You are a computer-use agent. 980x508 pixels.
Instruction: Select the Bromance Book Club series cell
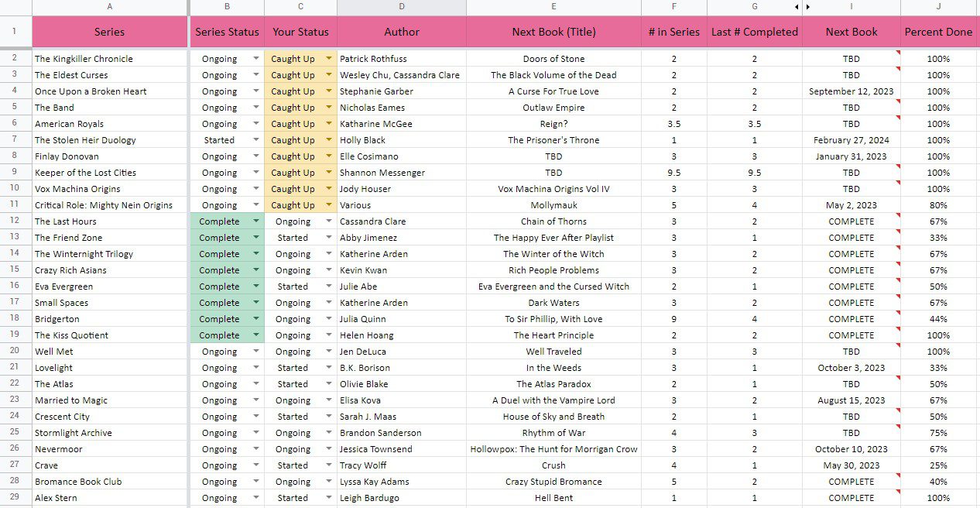(x=109, y=482)
